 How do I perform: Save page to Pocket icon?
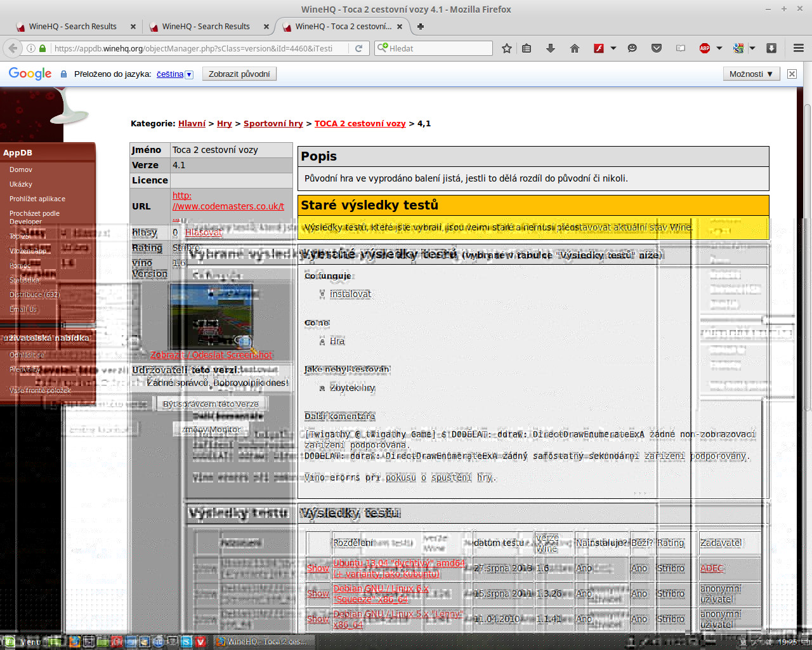[x=657, y=48]
